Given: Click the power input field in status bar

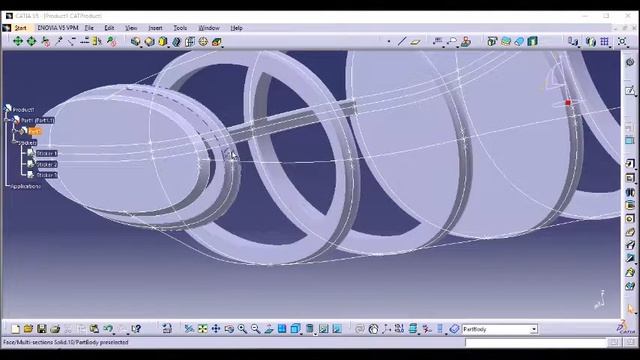Looking at the screenshot, I should click(535, 342).
